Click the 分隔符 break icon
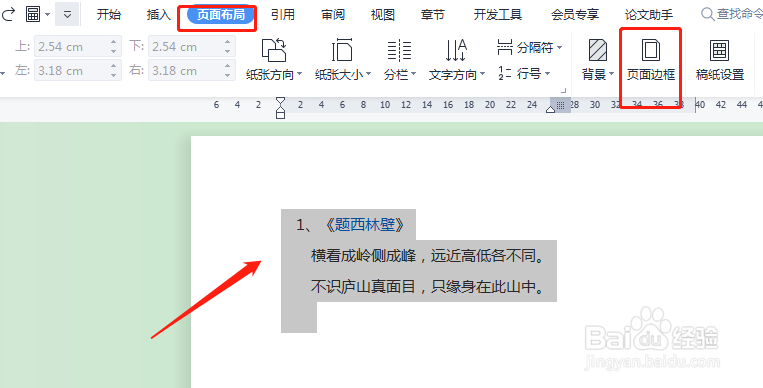 click(505, 47)
